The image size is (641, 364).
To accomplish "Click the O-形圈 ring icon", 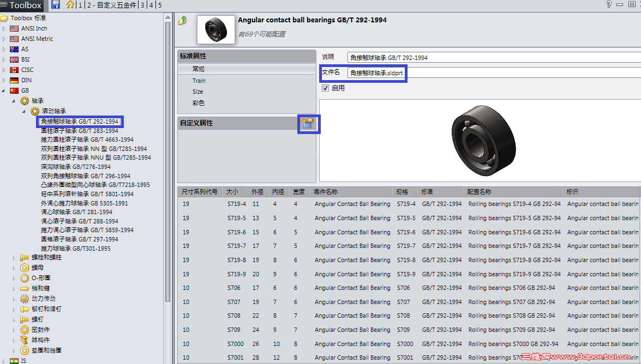I will 25,278.
